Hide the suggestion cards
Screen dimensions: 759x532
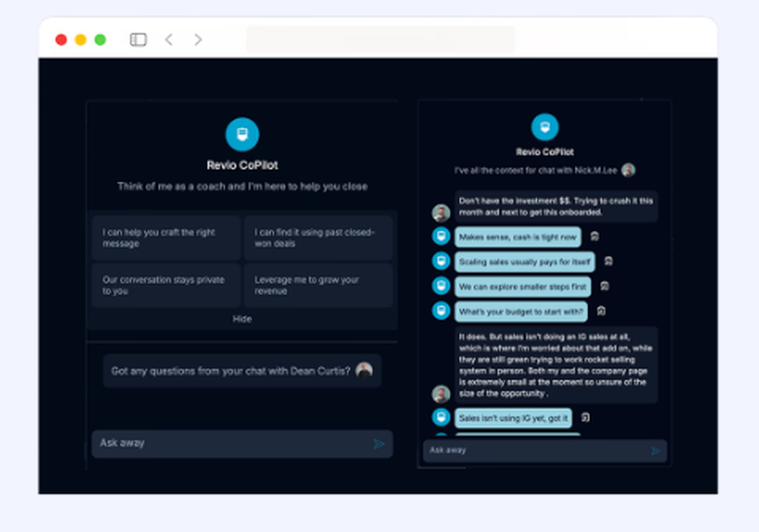pyautogui.click(x=242, y=319)
